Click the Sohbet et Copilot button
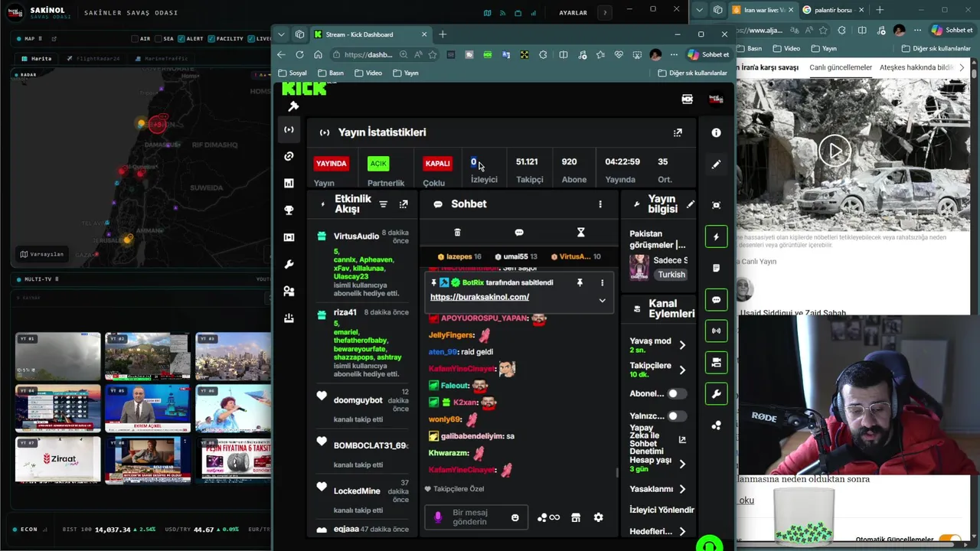 click(708, 54)
